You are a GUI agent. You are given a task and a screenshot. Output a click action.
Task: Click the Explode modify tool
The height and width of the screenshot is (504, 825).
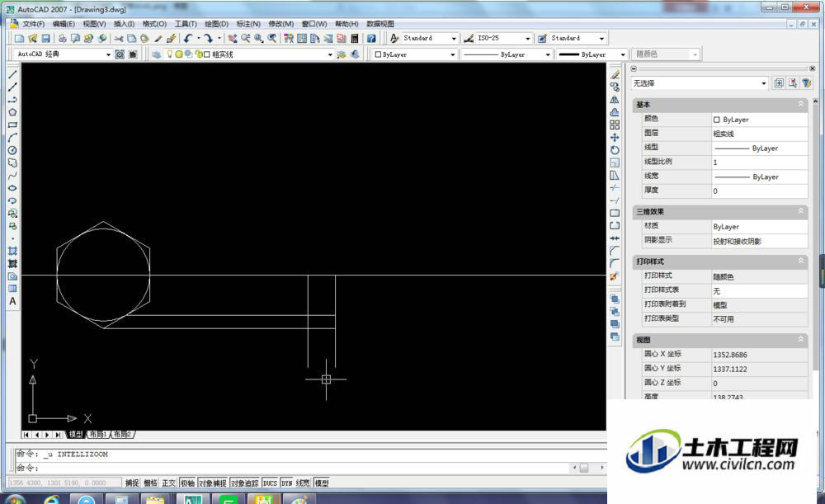[x=615, y=276]
